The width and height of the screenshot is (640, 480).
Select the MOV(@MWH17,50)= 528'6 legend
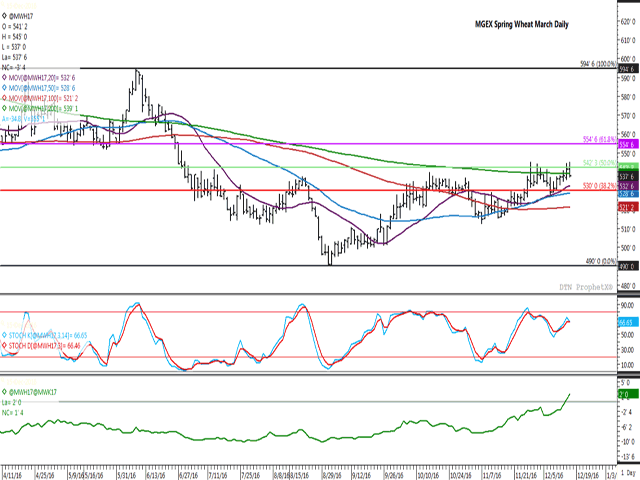click(x=42, y=88)
